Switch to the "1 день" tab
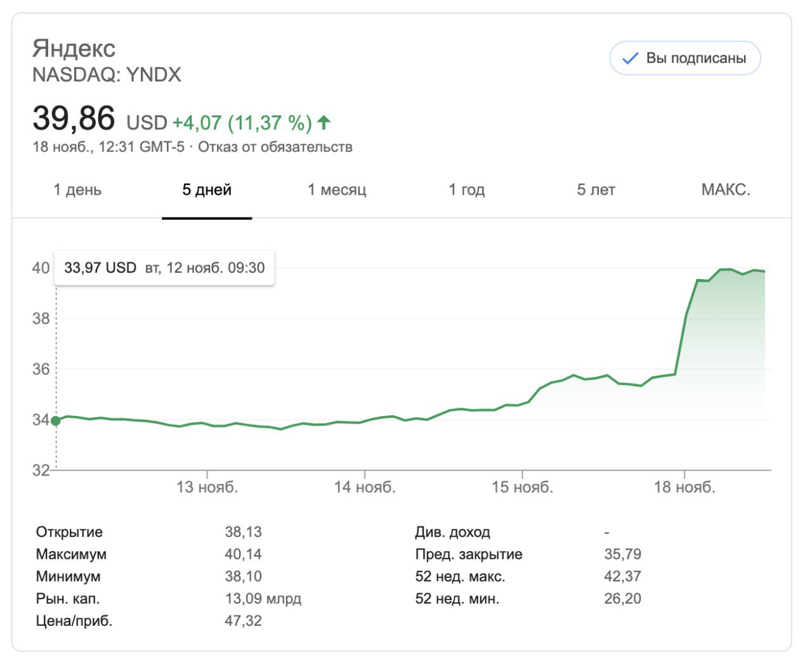812x669 pixels. tap(77, 190)
